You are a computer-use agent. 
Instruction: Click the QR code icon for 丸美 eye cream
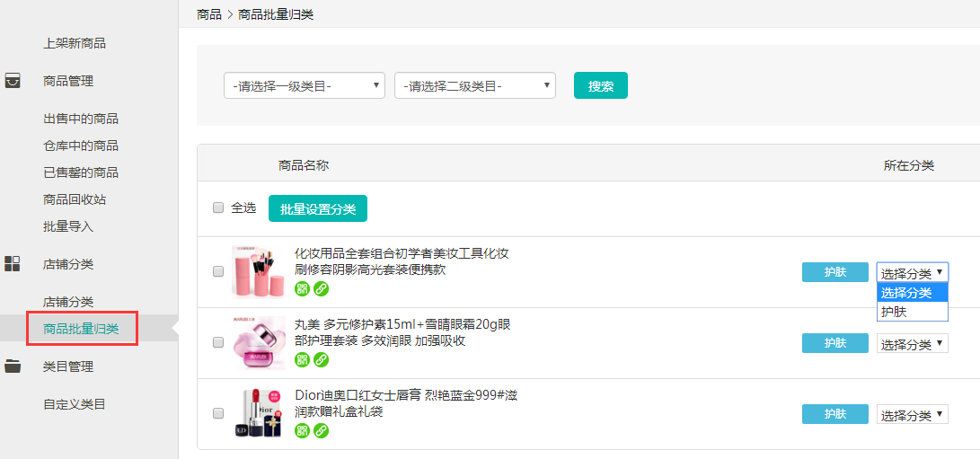(302, 359)
